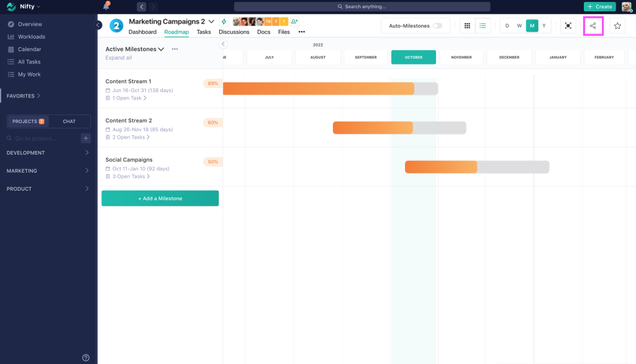Switch to the Discussions tab
The width and height of the screenshot is (636, 364).
tap(234, 32)
